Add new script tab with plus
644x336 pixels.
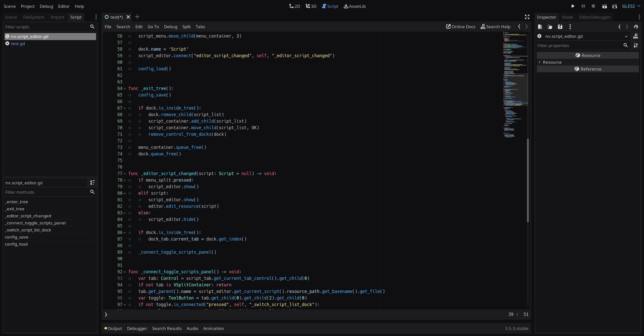[x=137, y=17]
